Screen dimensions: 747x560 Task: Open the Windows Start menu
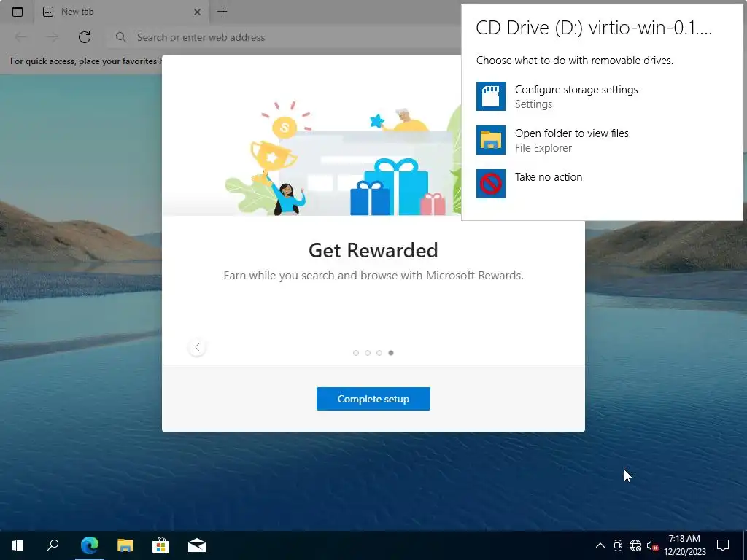click(18, 545)
